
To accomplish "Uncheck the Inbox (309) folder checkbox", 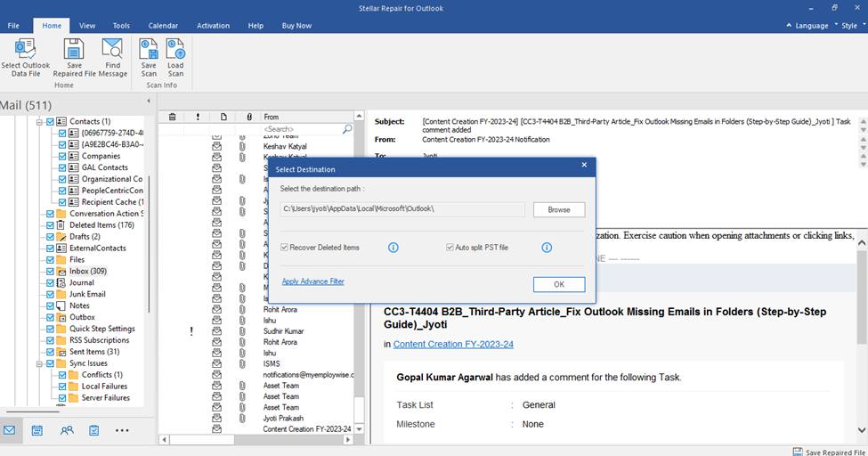I will pos(51,272).
